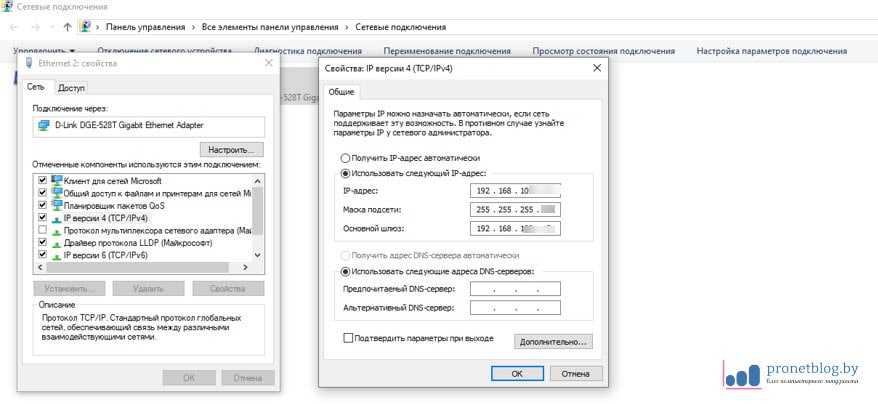Click the pronetblog.by logo icon
This screenshot has height=404, width=878.
pos(743,373)
